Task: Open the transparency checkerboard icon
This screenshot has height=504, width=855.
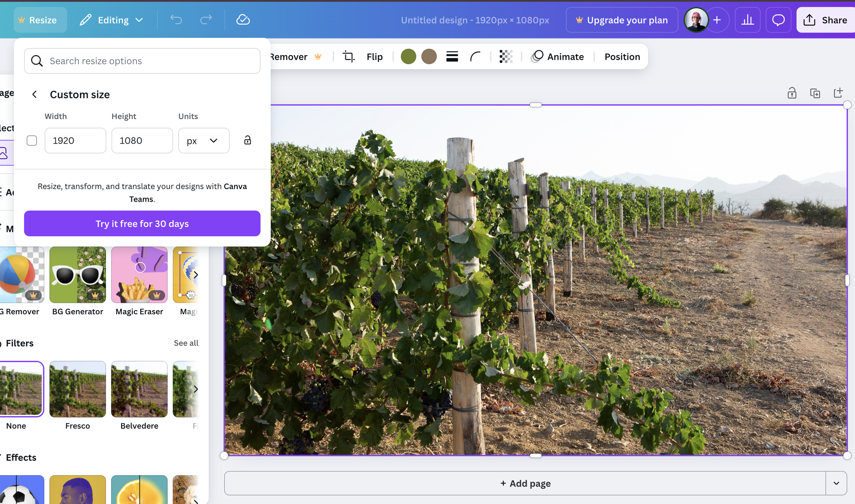Action: click(x=505, y=56)
